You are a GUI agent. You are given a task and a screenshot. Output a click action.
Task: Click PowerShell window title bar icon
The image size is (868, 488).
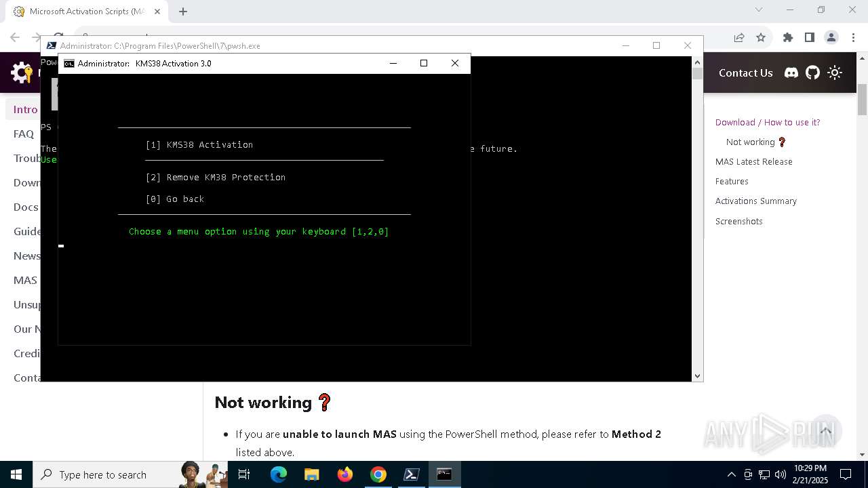tap(52, 45)
